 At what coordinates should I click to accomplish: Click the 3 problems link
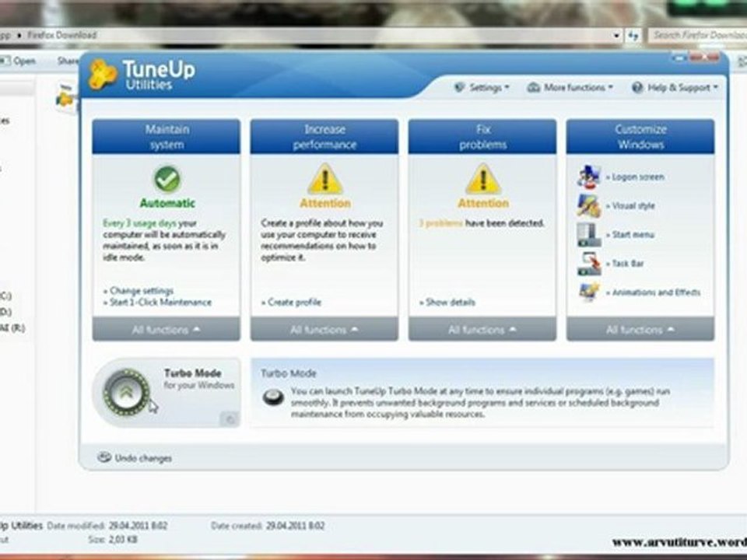(x=440, y=223)
